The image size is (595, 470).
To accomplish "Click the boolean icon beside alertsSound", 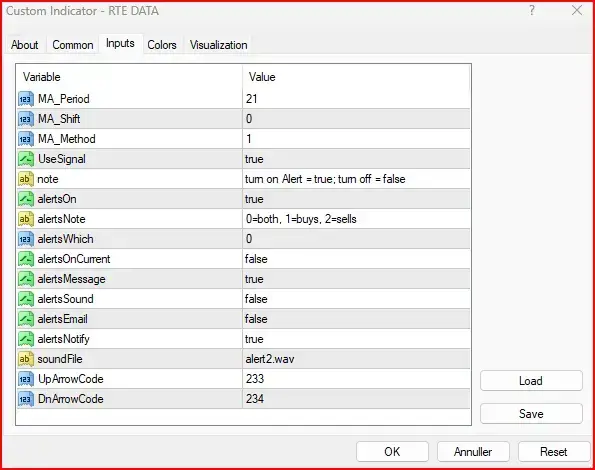I will (26, 299).
